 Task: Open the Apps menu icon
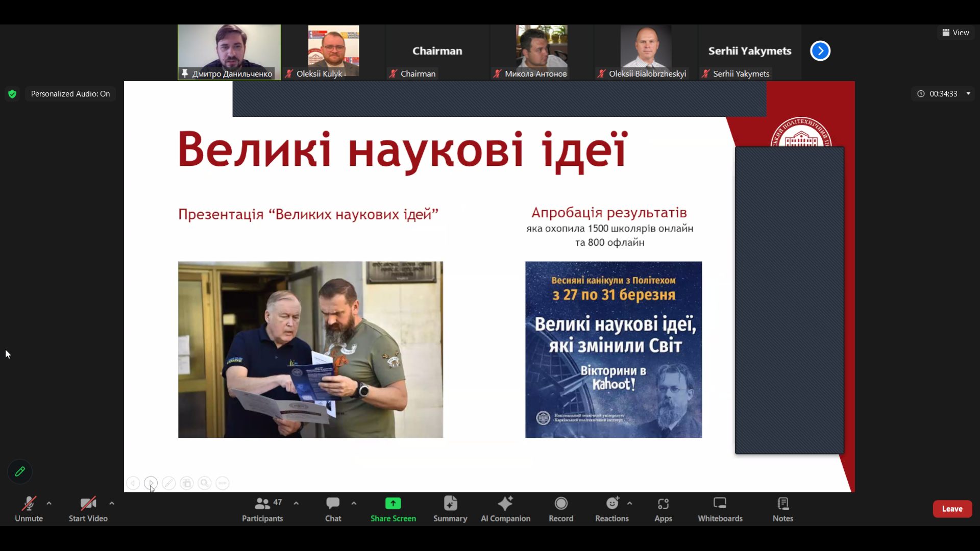point(663,504)
